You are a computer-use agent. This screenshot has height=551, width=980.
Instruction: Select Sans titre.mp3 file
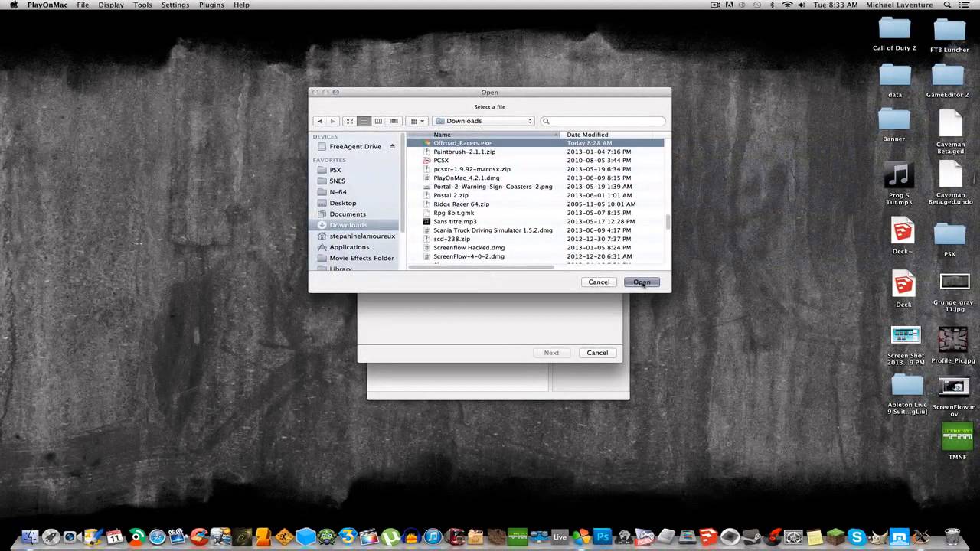click(x=535, y=221)
